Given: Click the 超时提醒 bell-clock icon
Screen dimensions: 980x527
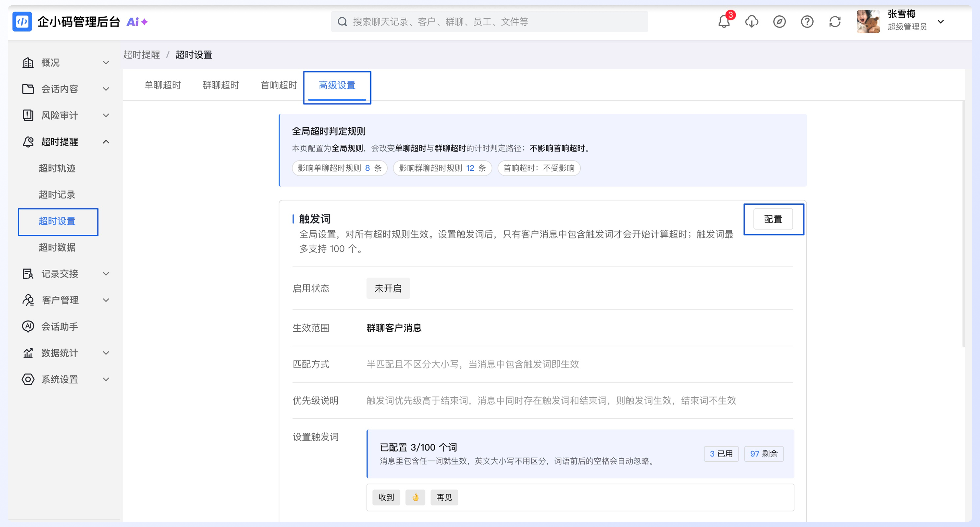Looking at the screenshot, I should pos(28,142).
